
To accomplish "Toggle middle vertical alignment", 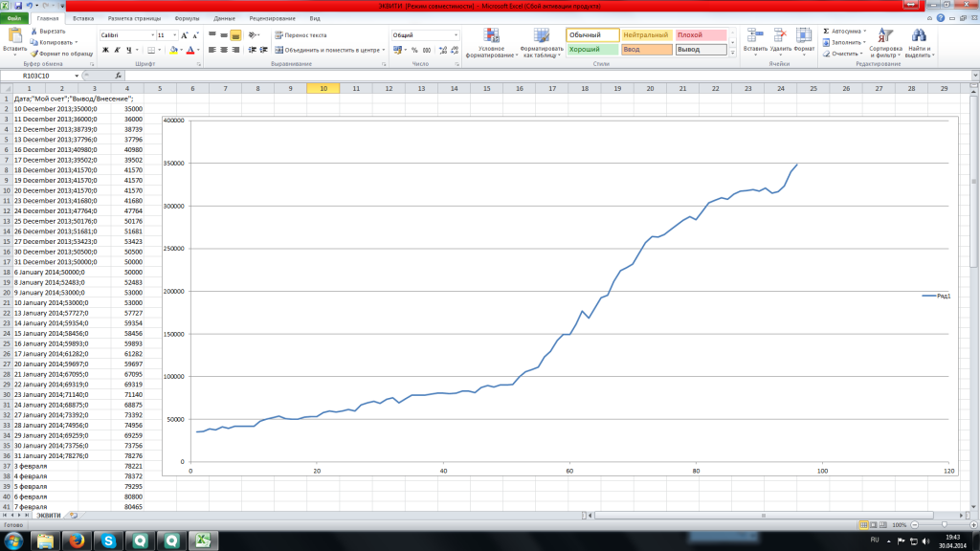I will [x=224, y=35].
